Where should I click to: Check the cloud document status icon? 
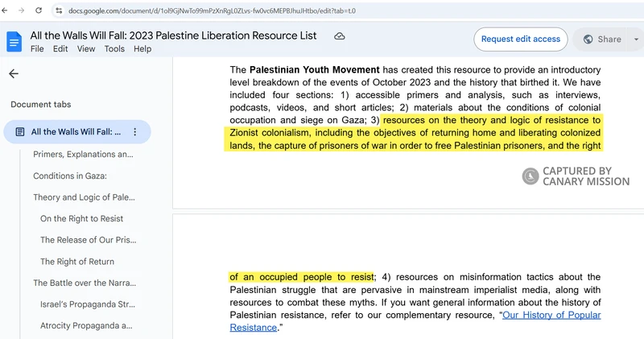coord(339,36)
